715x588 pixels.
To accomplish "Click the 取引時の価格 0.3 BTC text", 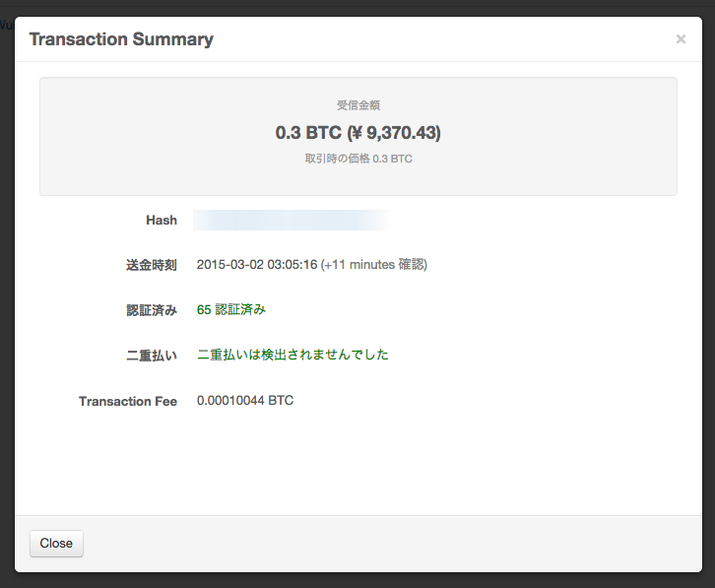I will point(357,159).
